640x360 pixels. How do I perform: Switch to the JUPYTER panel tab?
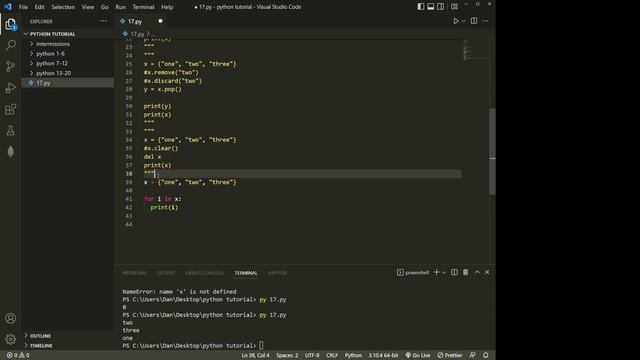pos(278,273)
